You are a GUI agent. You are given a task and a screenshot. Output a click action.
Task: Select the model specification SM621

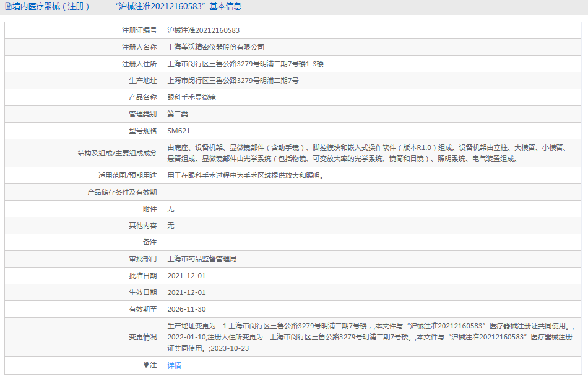(x=179, y=131)
